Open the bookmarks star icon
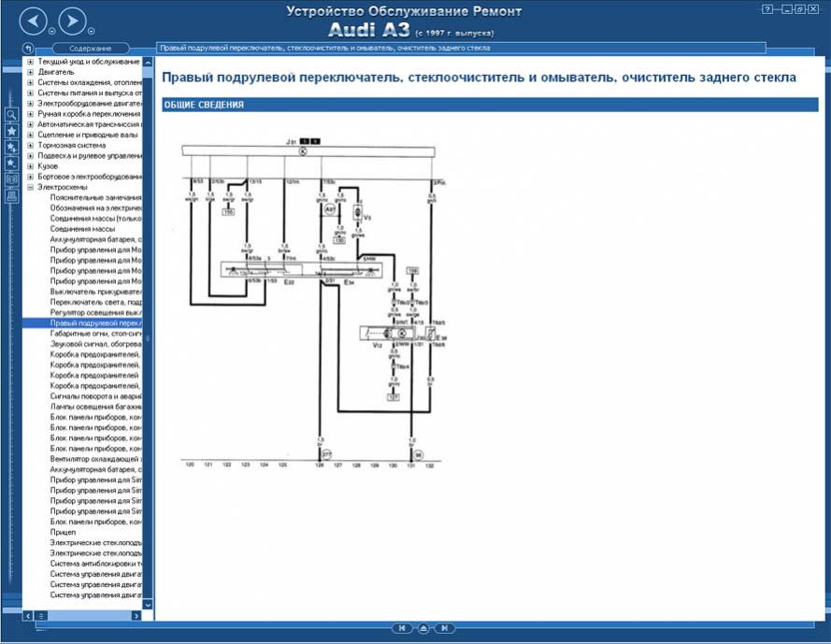The image size is (831, 644). coord(11,131)
